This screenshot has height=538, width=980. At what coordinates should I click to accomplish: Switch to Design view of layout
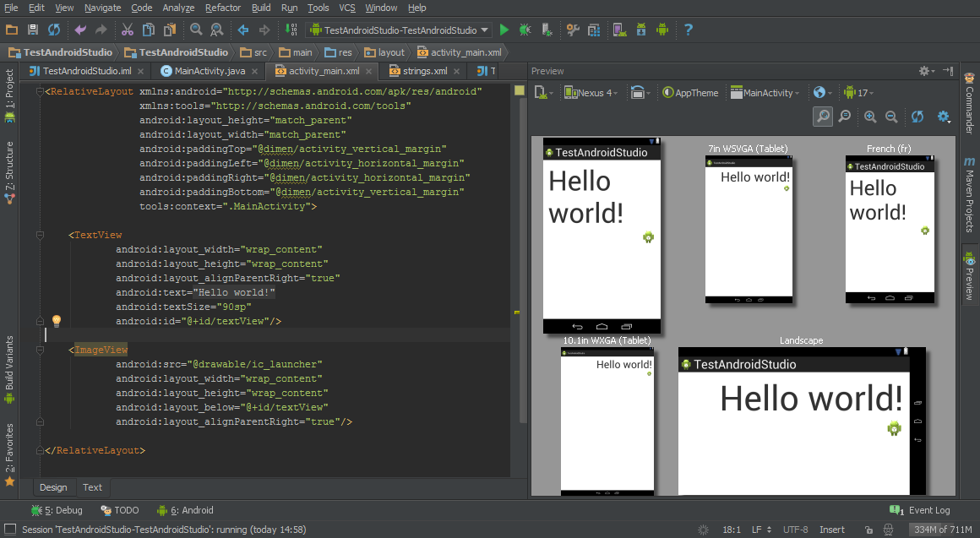tap(53, 487)
